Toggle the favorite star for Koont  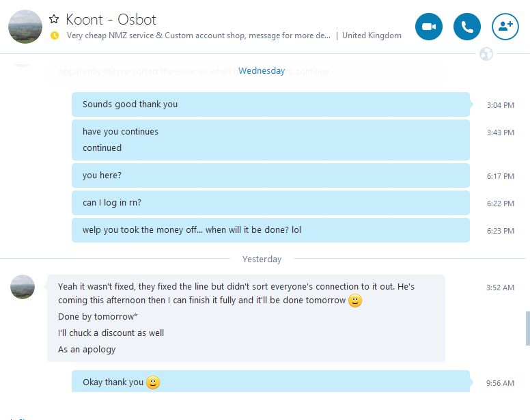point(55,19)
